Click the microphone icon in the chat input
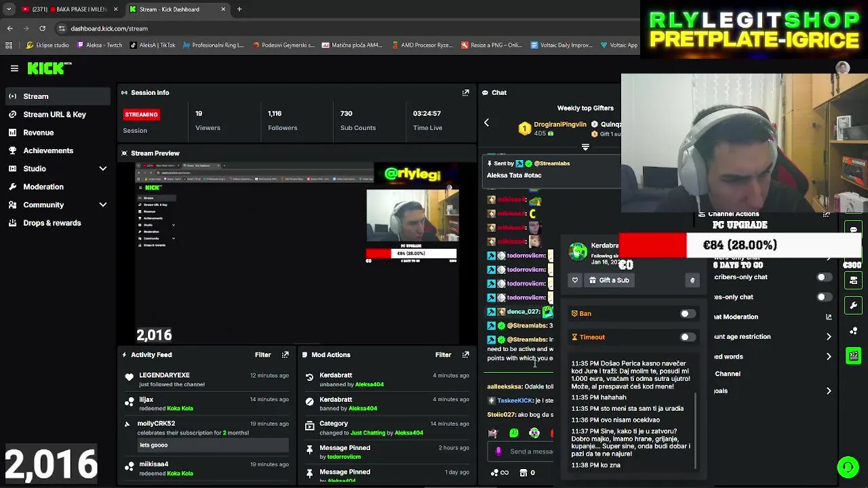This screenshot has width=868, height=488. tap(498, 451)
